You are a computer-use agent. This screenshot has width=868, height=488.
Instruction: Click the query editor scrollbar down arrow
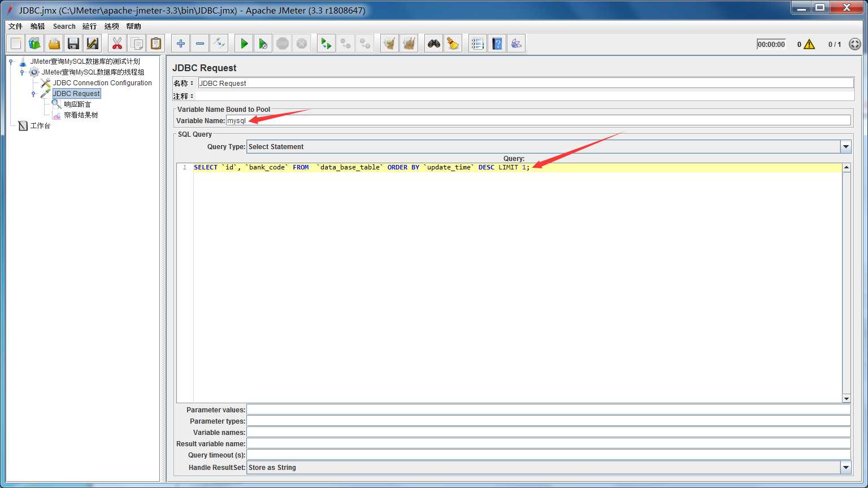[x=846, y=398]
